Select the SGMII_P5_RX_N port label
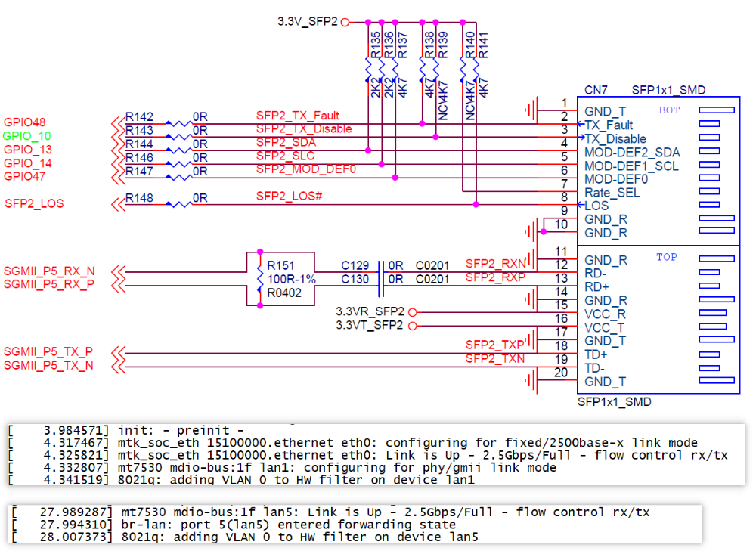This screenshot has width=756, height=551. [49, 271]
